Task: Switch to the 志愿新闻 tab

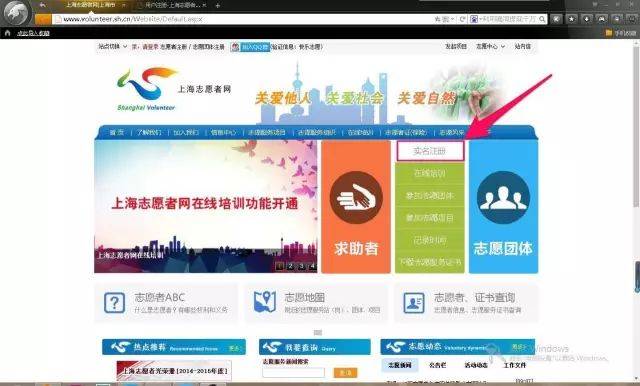Action: coord(400,365)
